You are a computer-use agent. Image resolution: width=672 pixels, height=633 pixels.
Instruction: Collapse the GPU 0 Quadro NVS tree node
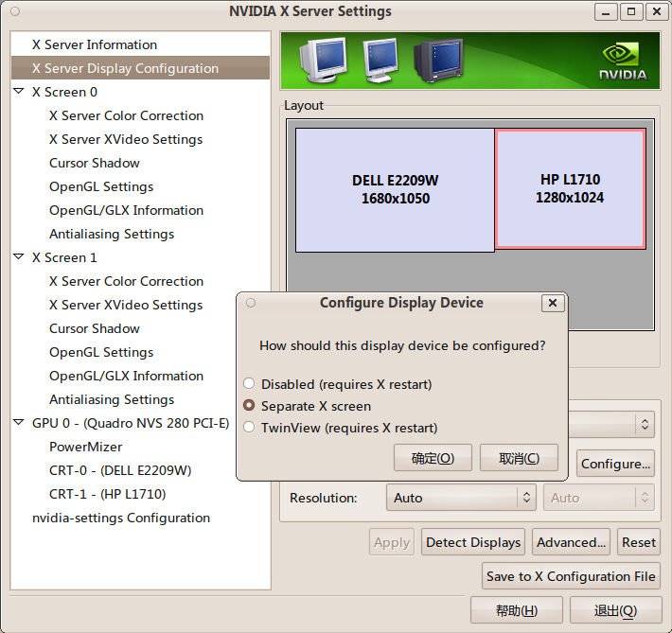click(x=18, y=422)
